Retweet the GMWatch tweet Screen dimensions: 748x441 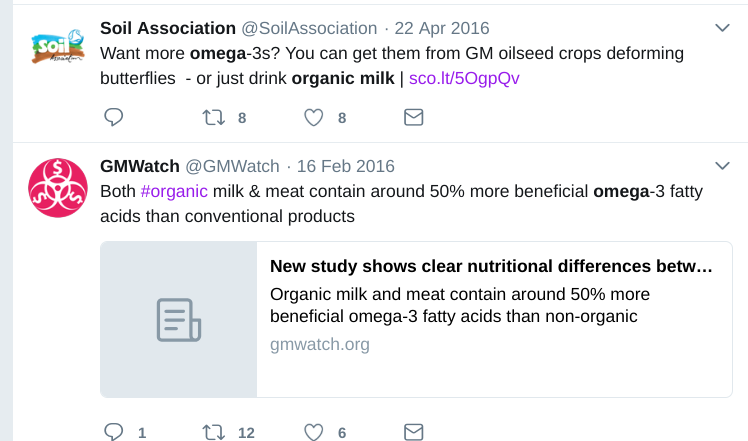[214, 432]
